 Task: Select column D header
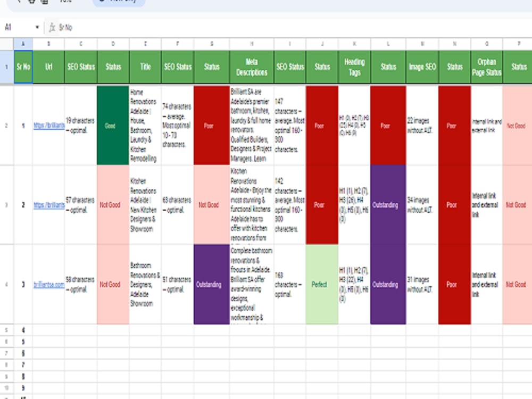pos(113,44)
